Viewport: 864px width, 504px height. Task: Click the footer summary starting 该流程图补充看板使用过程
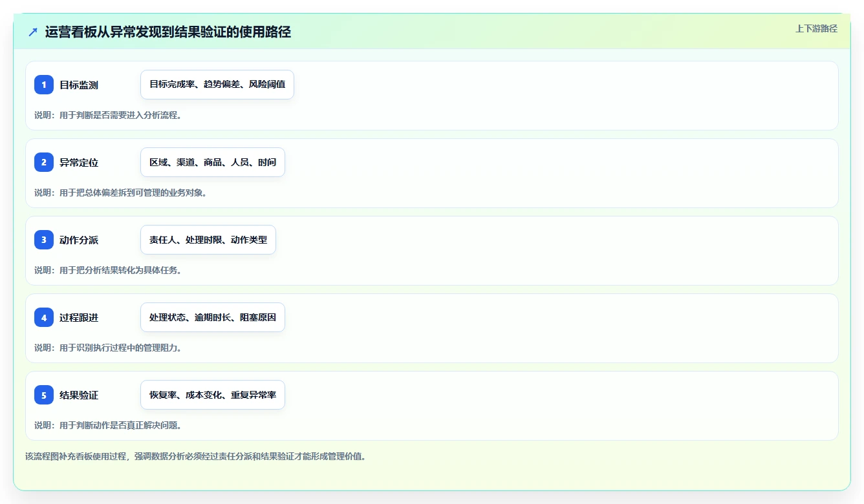196,456
